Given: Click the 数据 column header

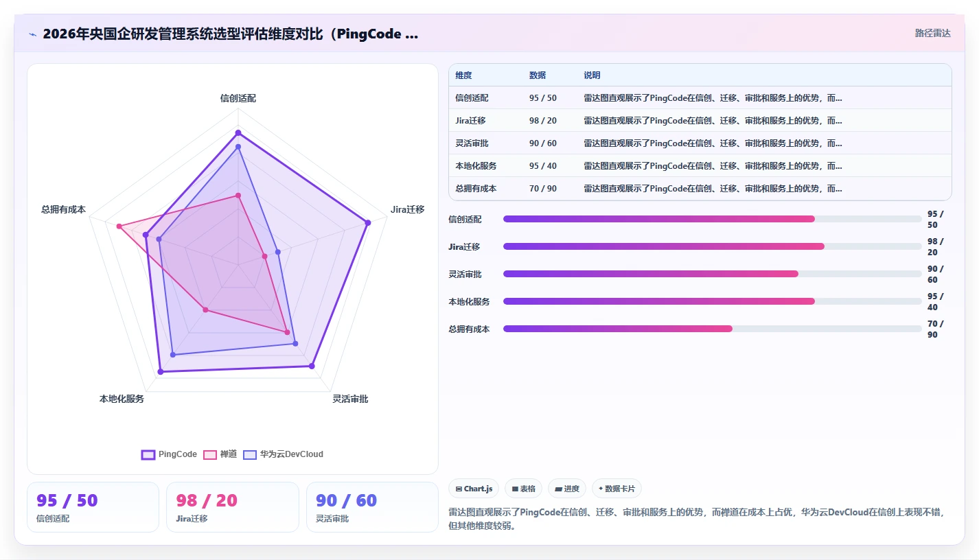Looking at the screenshot, I should click(538, 75).
